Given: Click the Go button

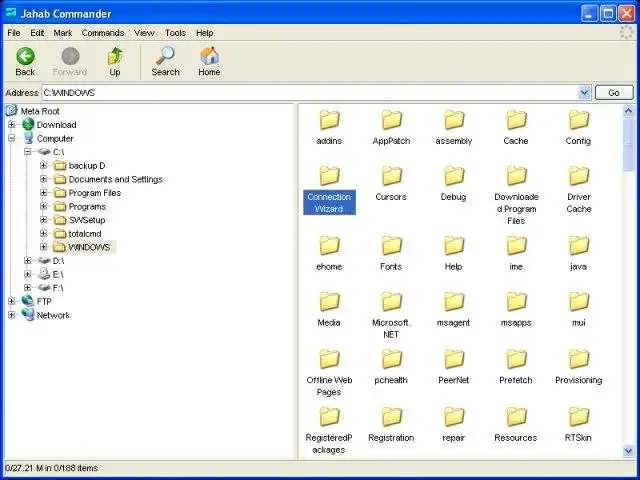Looking at the screenshot, I should (x=614, y=93).
